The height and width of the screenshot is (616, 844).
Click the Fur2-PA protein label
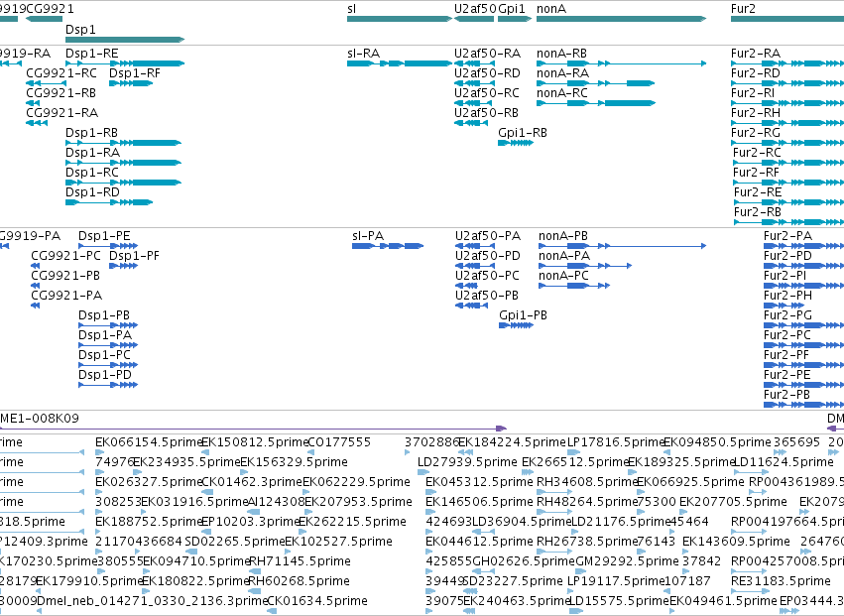pyautogui.click(x=788, y=236)
